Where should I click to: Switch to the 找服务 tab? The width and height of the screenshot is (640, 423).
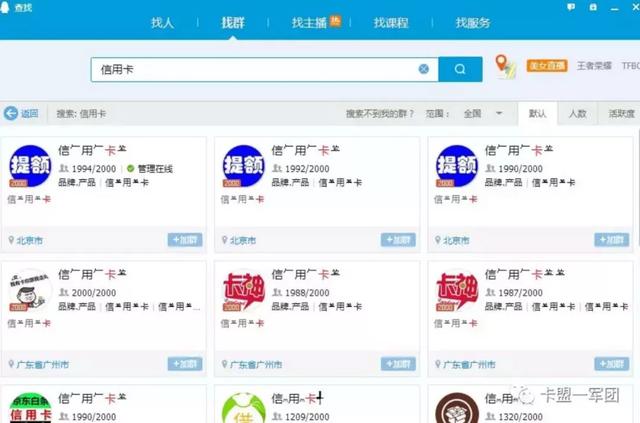tap(473, 22)
